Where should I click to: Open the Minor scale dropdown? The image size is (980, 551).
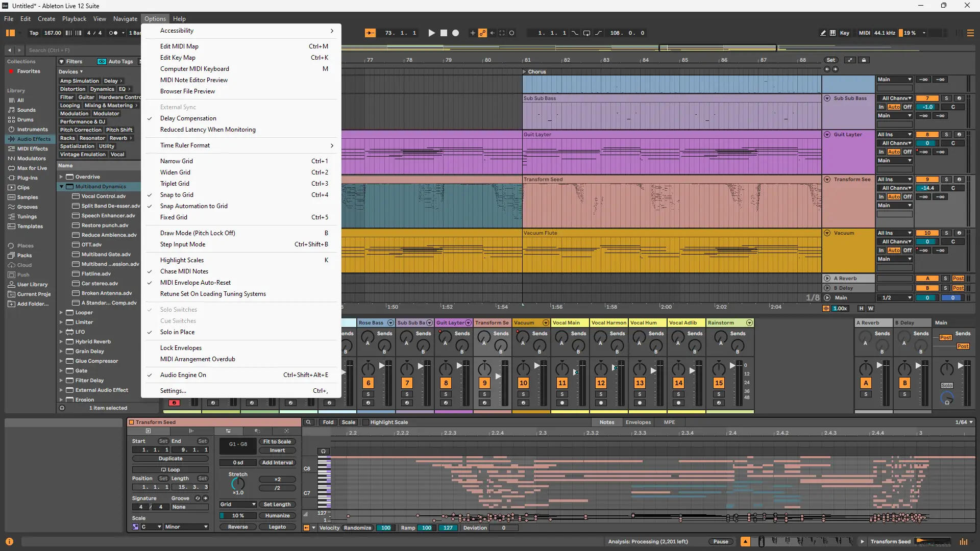pos(186,527)
